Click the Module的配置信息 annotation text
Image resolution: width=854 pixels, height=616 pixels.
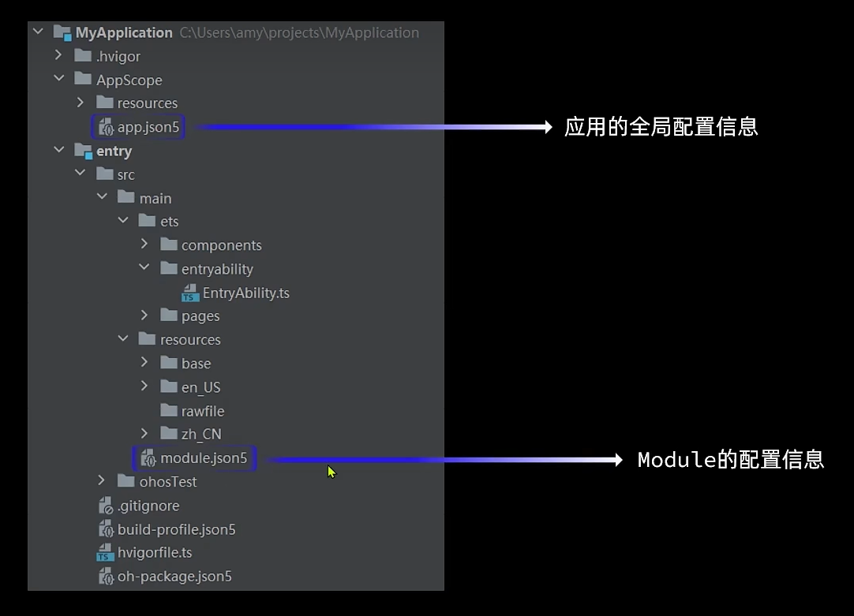(x=730, y=460)
